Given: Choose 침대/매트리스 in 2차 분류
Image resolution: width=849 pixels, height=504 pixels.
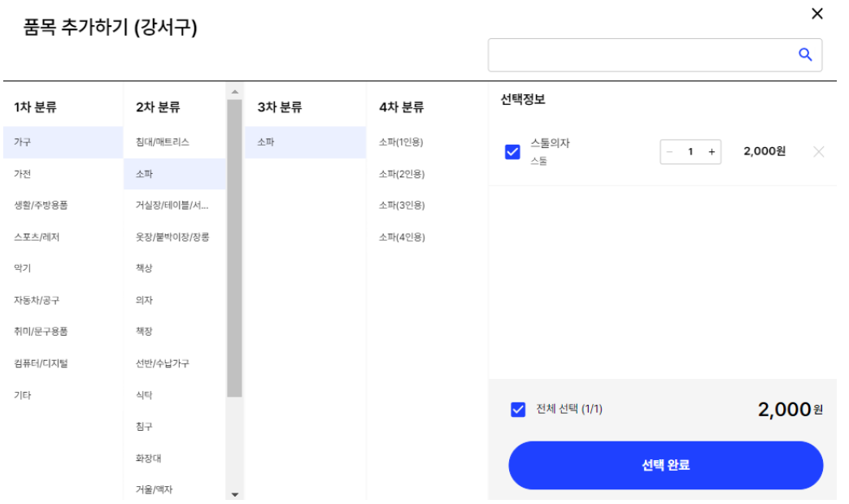Looking at the screenshot, I should (175, 142).
